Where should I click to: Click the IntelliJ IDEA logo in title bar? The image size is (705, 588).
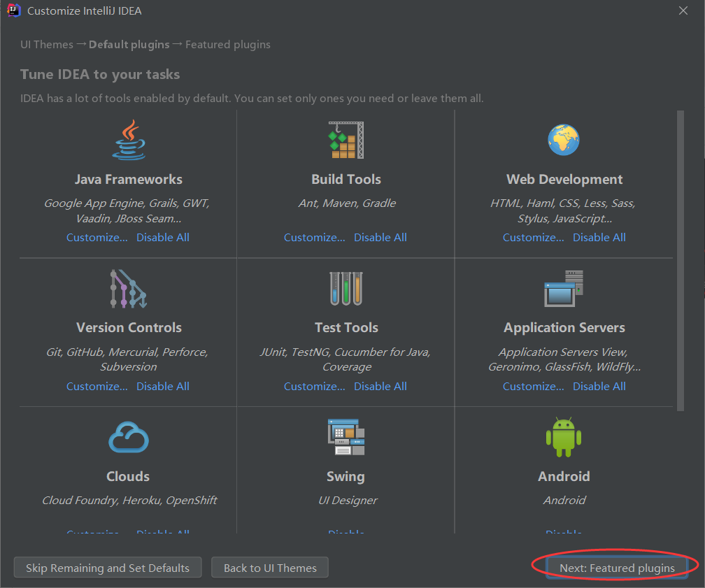(x=14, y=10)
